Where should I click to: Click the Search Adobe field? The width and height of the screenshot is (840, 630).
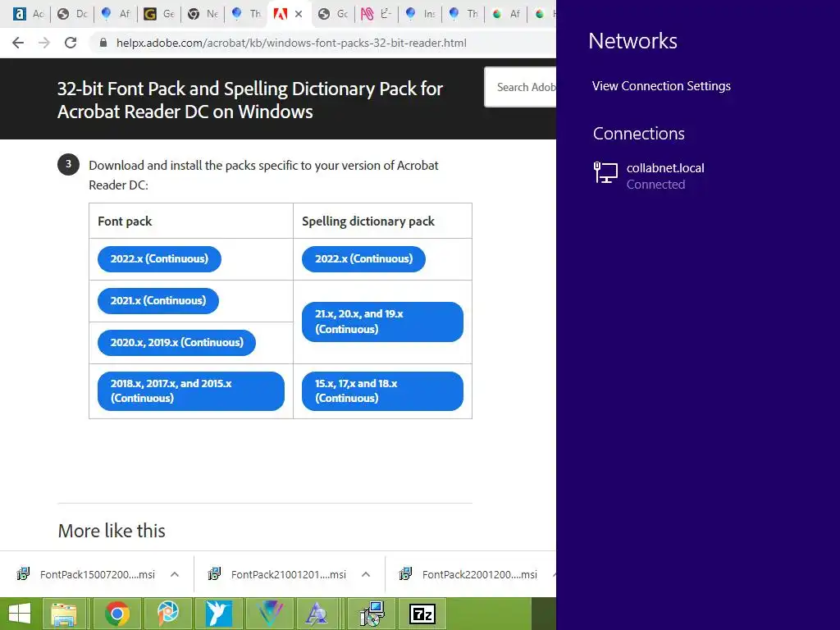[x=520, y=87]
